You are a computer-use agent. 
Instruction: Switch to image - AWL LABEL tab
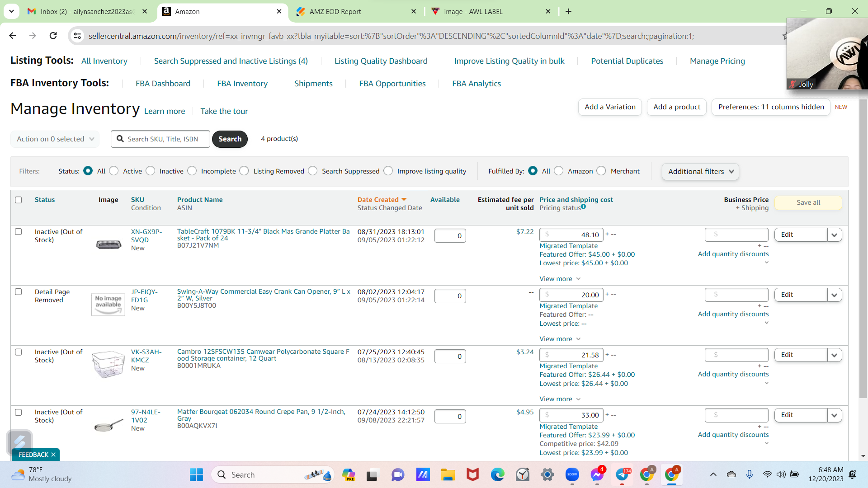point(491,11)
